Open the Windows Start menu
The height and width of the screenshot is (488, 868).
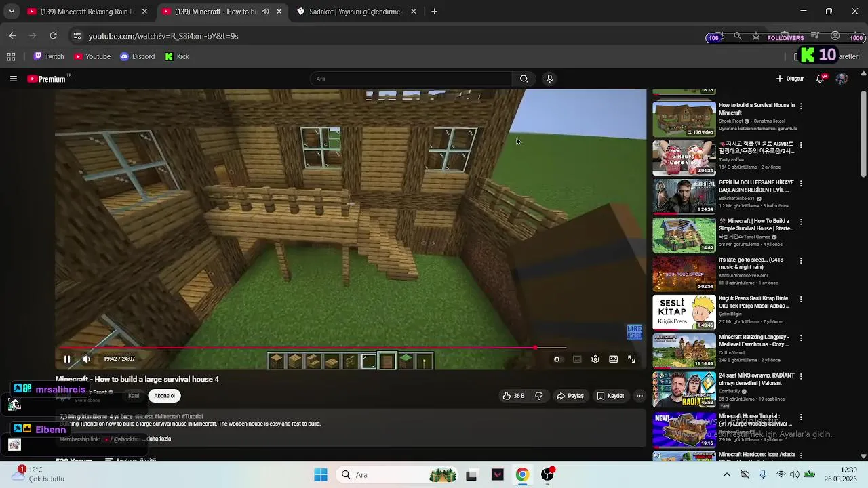pyautogui.click(x=321, y=474)
